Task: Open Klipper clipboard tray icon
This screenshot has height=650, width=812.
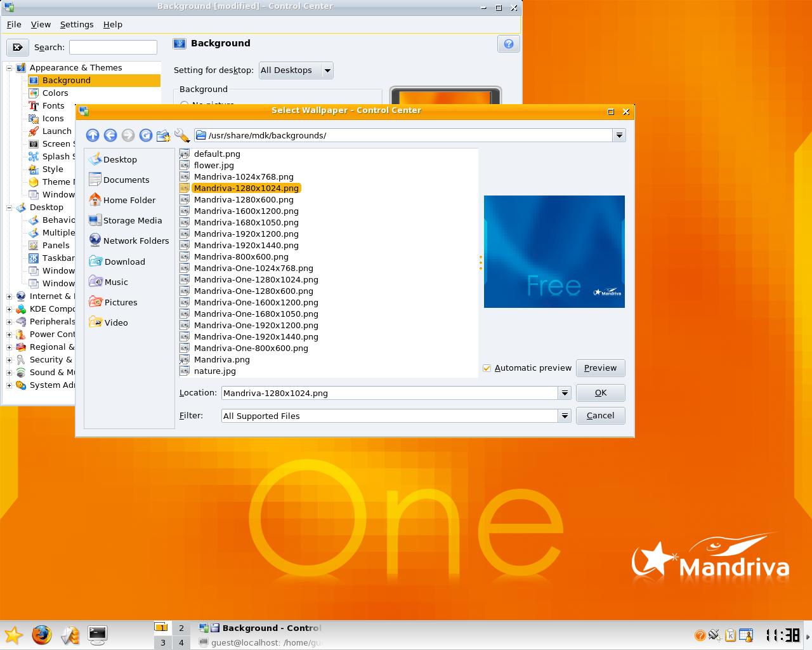Action: 730,635
